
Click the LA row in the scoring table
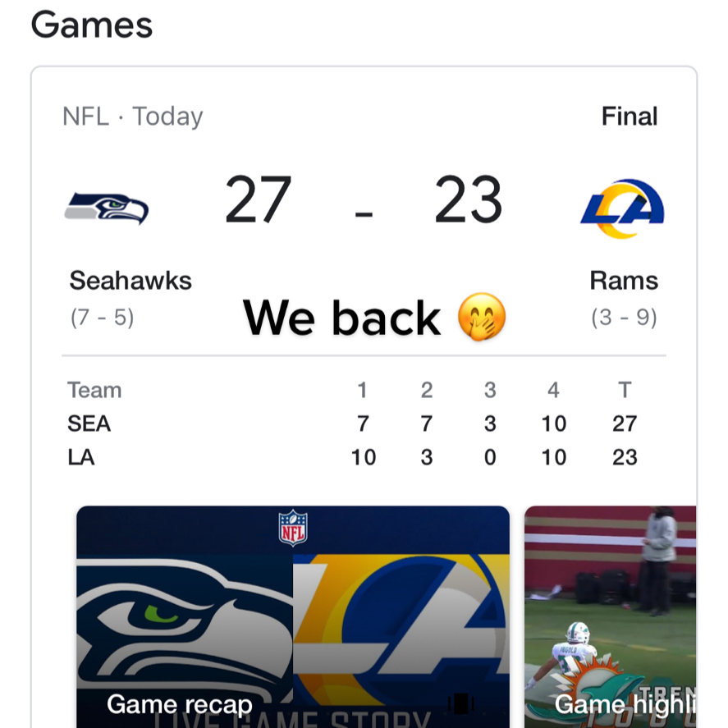pyautogui.click(x=81, y=457)
